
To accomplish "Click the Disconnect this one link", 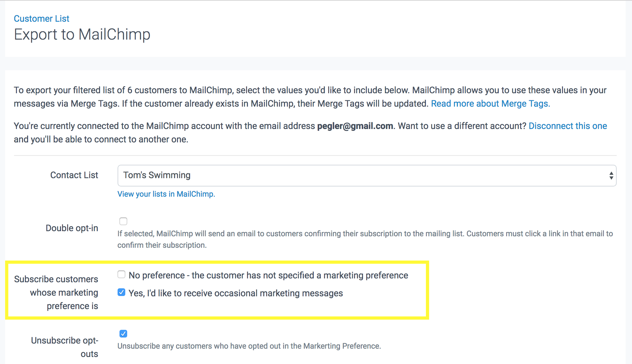I will coord(567,126).
